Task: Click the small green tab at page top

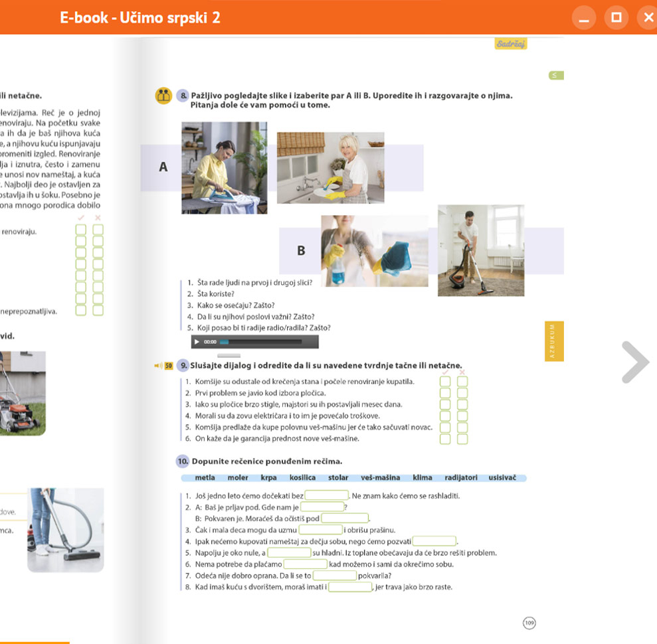Action: [555, 76]
